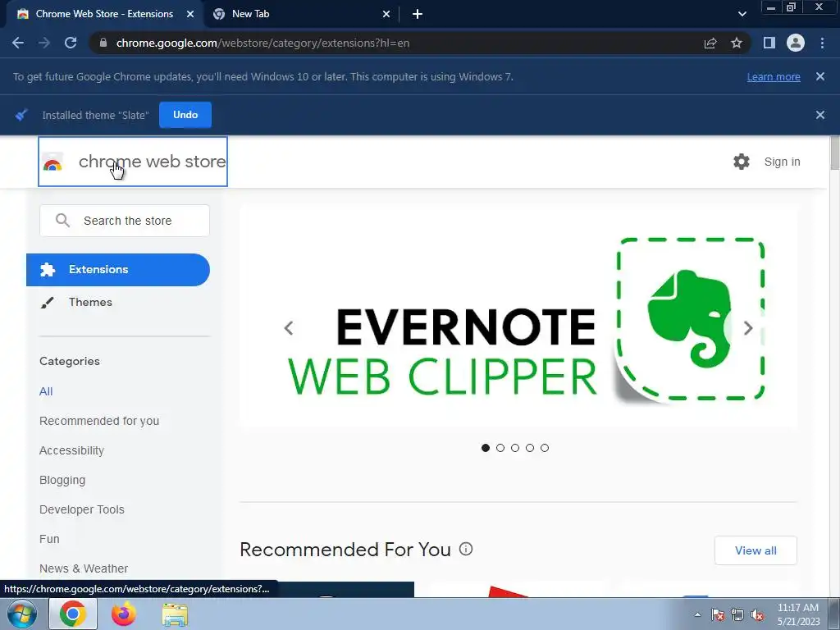This screenshot has height=630, width=840.
Task: Close the Chrome Web Store tab
Action: 190,14
